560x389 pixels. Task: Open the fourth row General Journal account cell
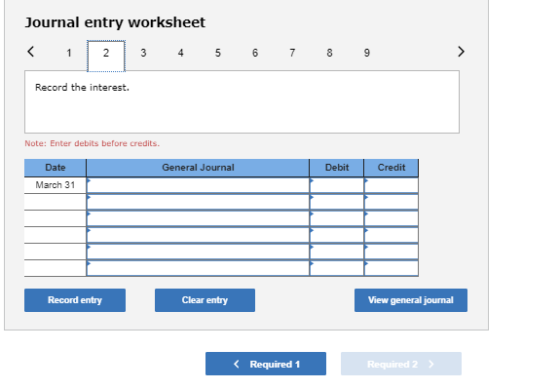[x=198, y=235]
